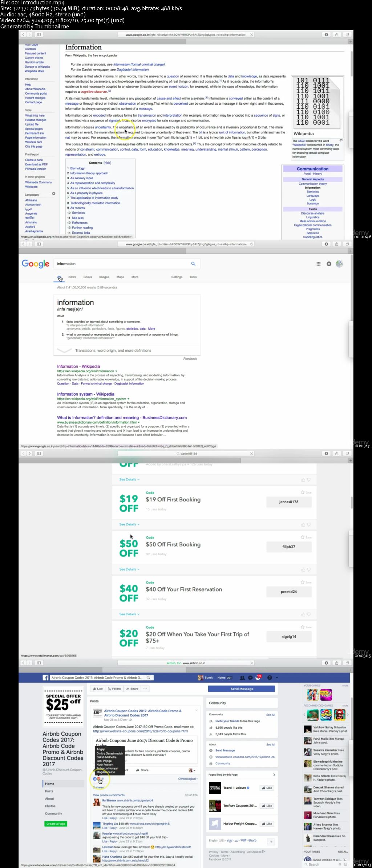This screenshot has width=372, height=868.
Task: Click the scrollbar thumb of the coupon page
Action: 351,502
